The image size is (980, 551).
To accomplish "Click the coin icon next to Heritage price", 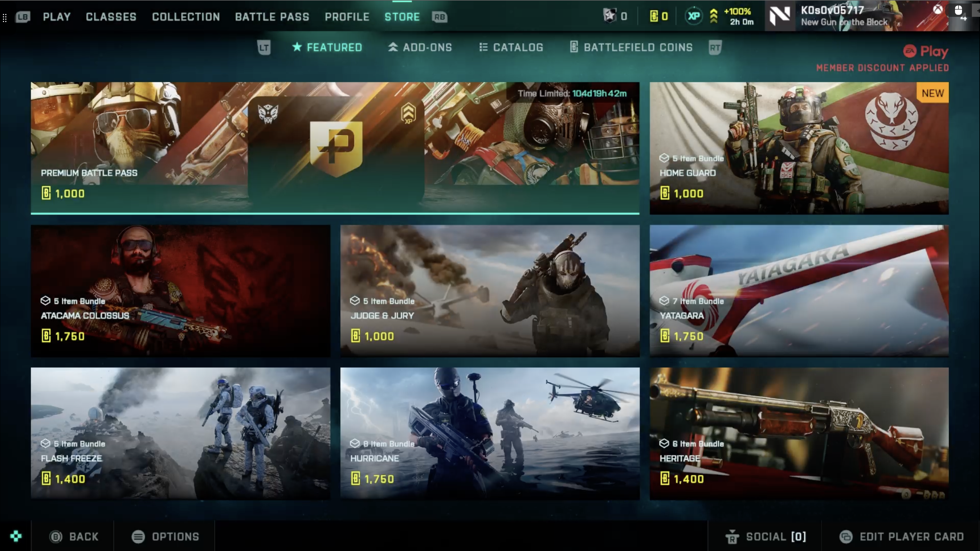I will [665, 478].
